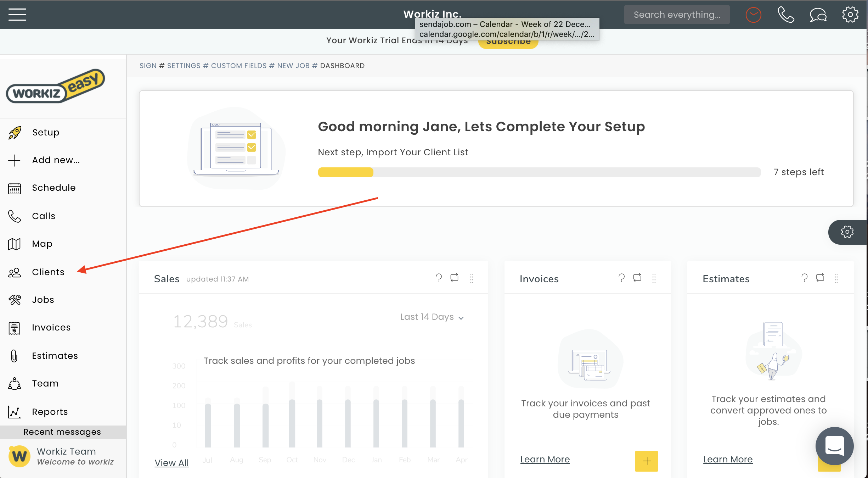Open the live chat bubble widget
Screen dimensions: 868x478
[834, 446]
